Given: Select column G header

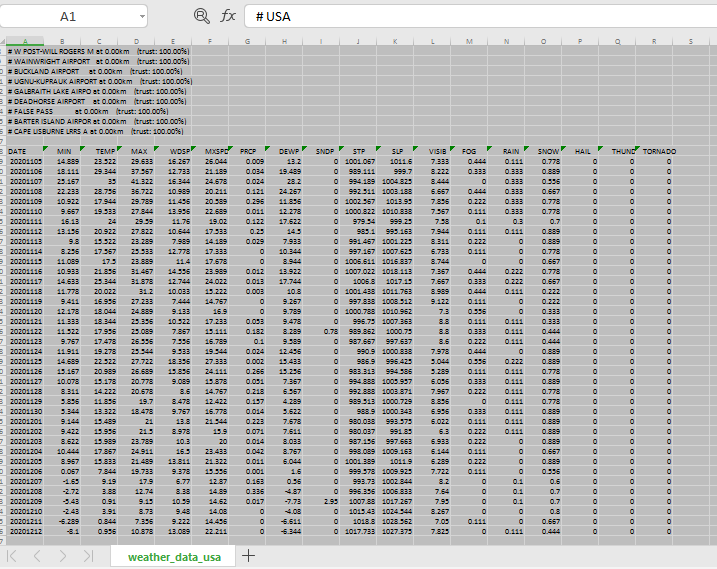Looking at the screenshot, I should 247,41.
